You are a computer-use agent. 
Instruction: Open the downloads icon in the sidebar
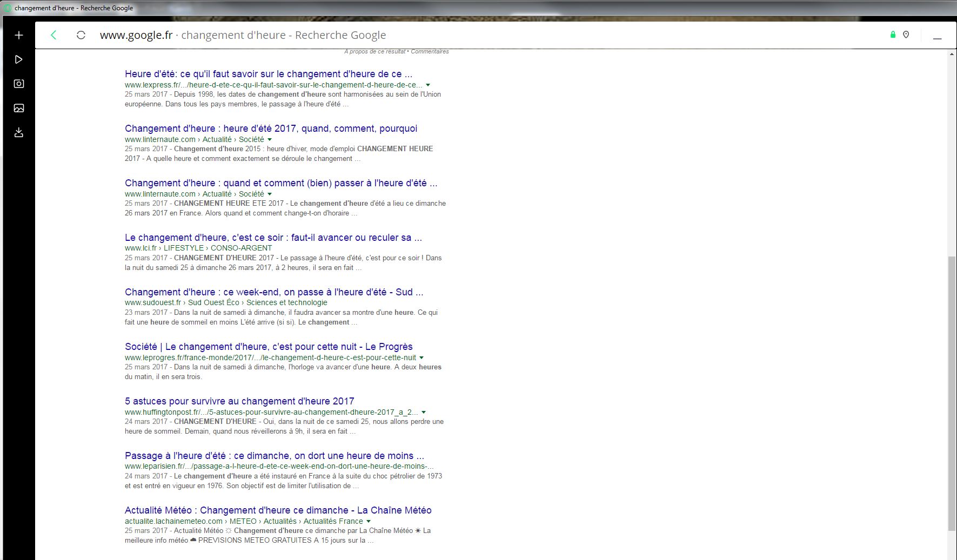[19, 132]
